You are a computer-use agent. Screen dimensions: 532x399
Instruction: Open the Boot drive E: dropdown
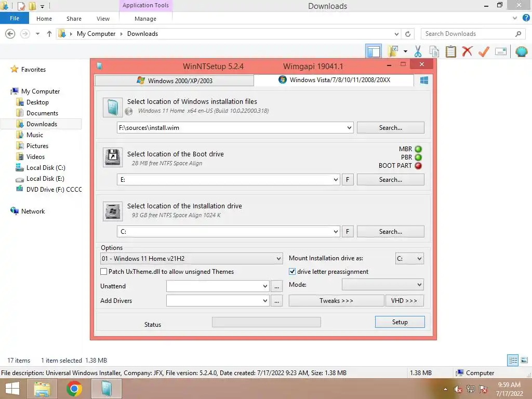336,180
